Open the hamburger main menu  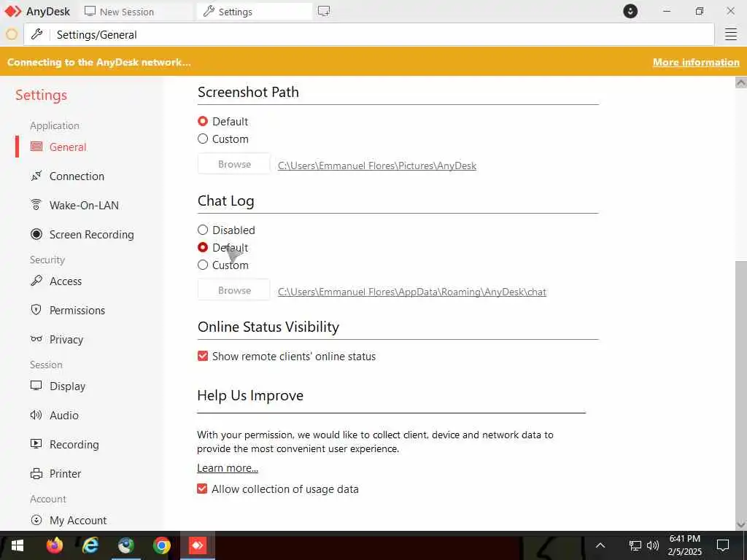point(731,34)
